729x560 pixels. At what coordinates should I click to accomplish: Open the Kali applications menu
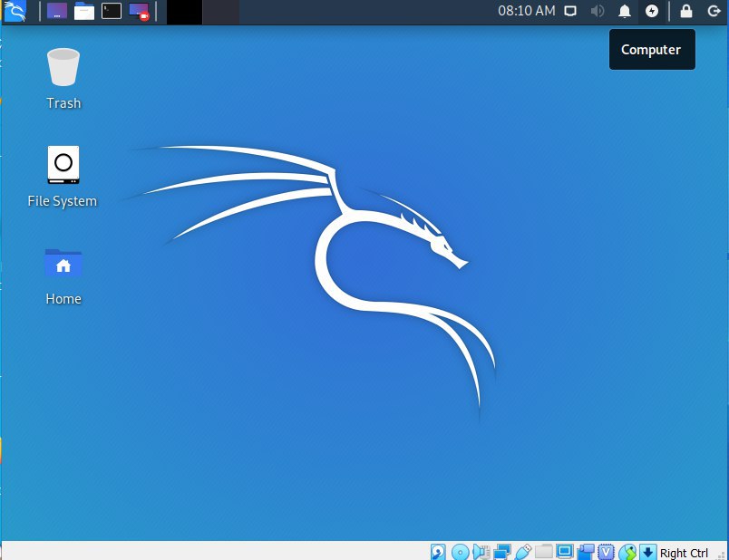coord(15,11)
